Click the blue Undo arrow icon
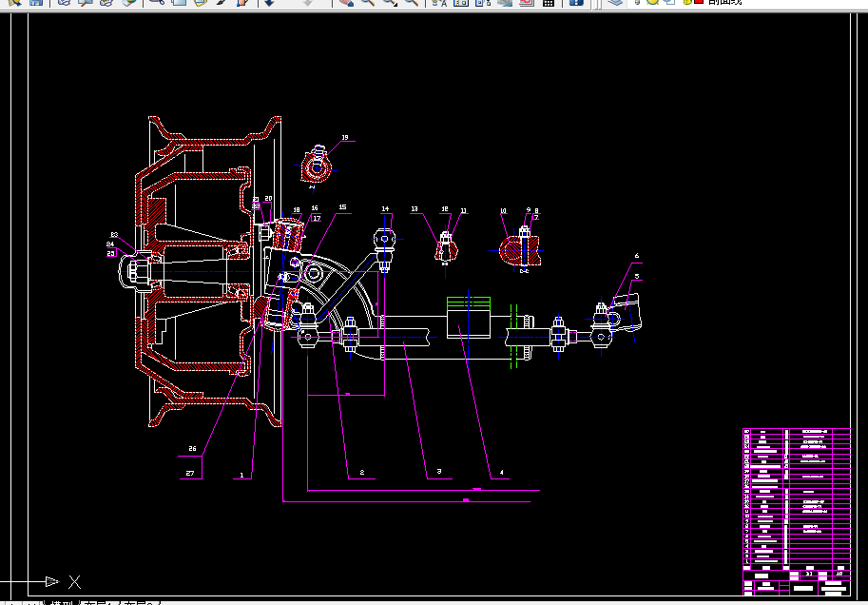868x605 pixels. (x=270, y=2)
